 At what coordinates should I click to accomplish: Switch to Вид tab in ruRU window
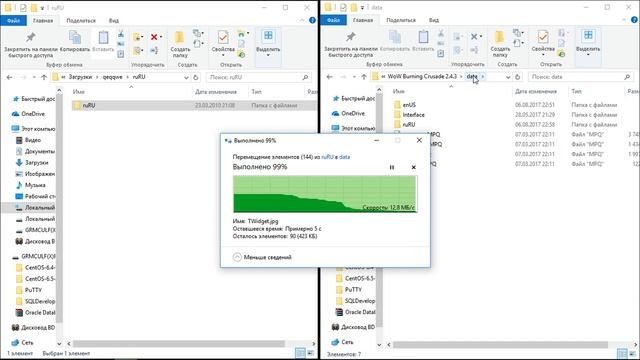pos(114,20)
